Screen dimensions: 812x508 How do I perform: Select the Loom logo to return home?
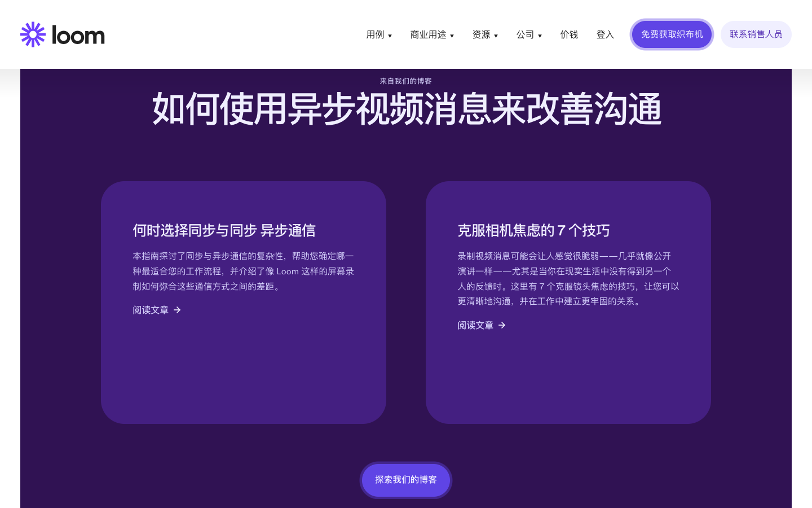click(x=62, y=34)
